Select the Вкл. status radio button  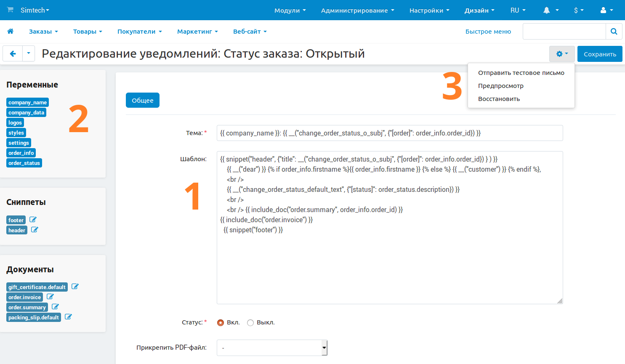point(221,323)
